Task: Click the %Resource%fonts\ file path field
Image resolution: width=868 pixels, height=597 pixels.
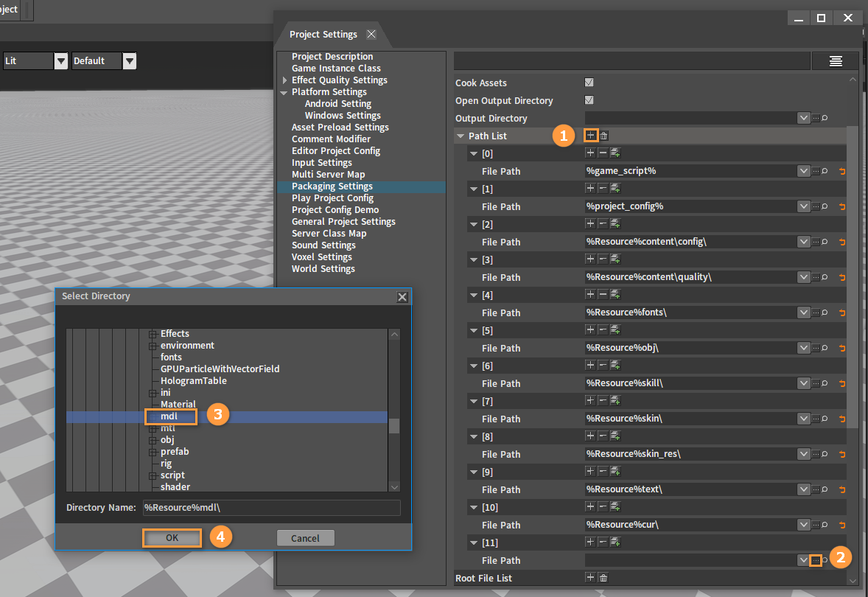Action: (x=691, y=313)
